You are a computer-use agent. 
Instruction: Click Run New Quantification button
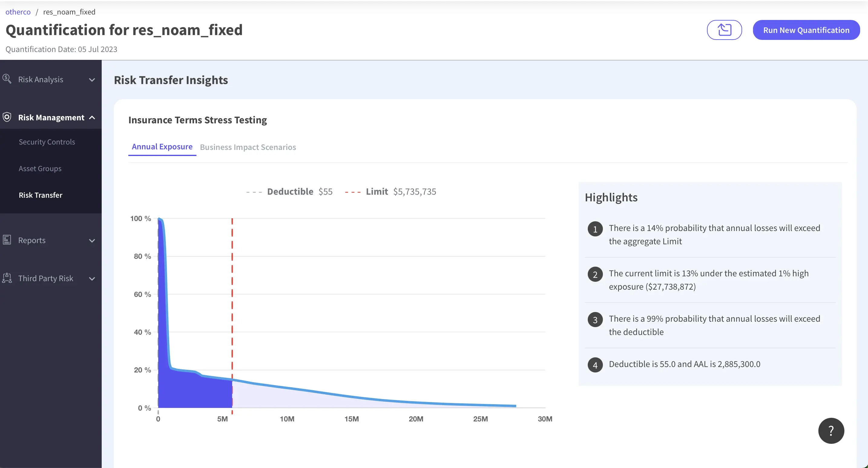(x=806, y=30)
